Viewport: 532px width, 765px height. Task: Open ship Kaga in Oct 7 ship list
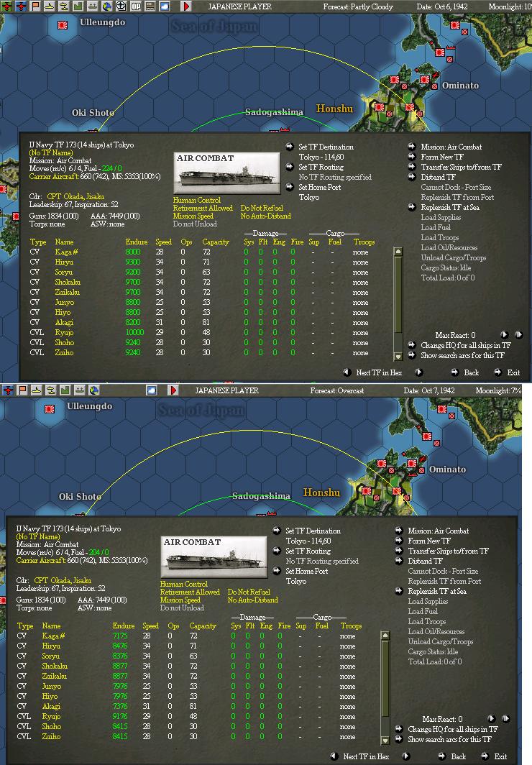point(54,636)
